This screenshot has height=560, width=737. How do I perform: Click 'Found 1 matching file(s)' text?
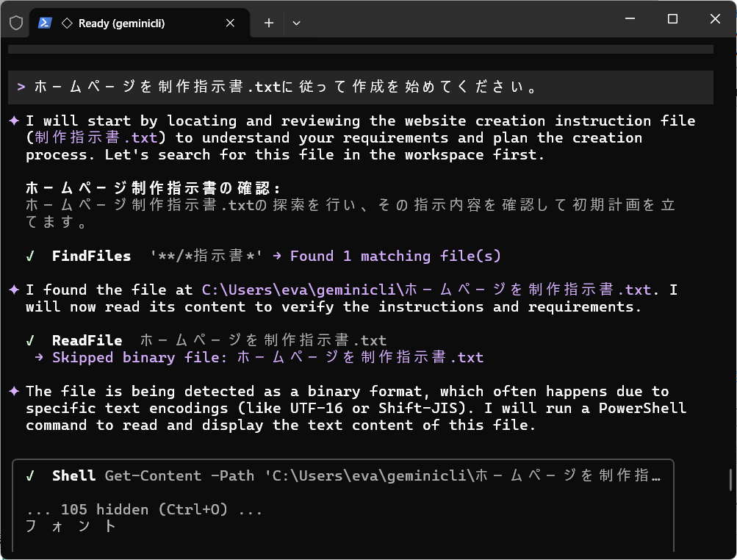pos(395,256)
